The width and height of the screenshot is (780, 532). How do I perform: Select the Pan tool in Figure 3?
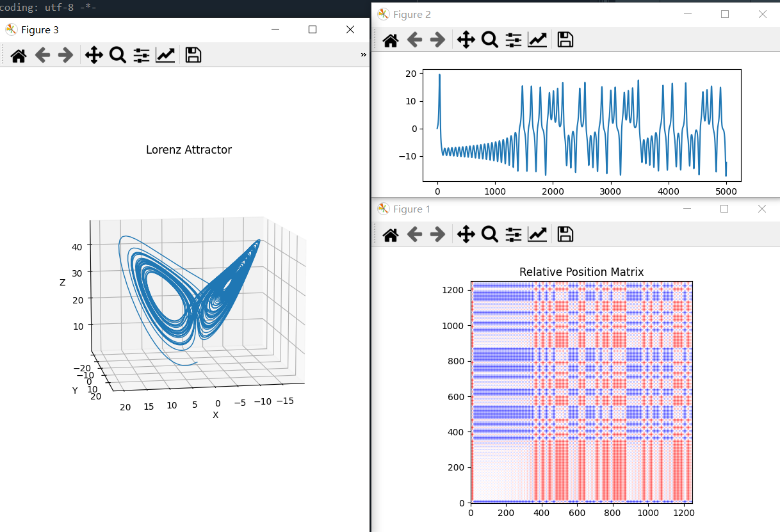click(x=93, y=56)
